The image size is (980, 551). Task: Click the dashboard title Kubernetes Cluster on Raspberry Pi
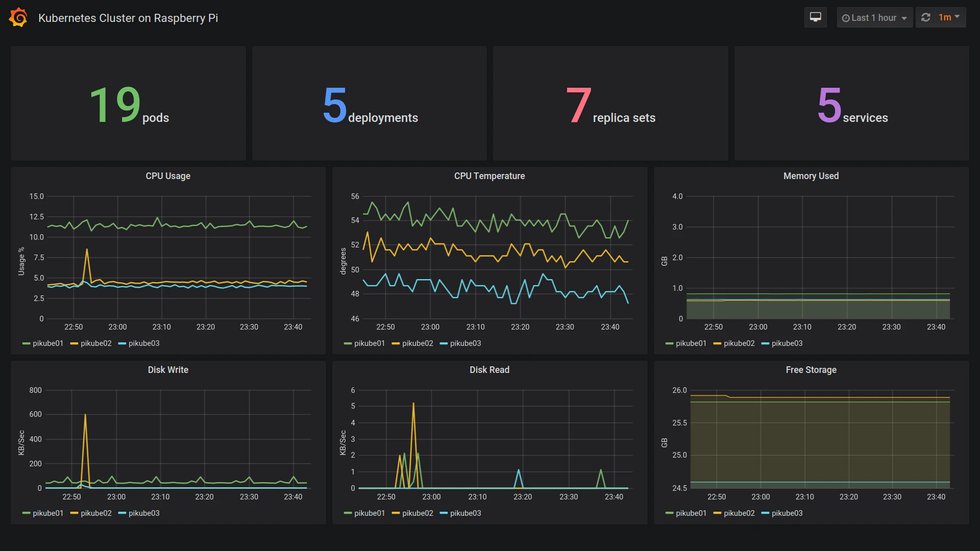point(128,18)
